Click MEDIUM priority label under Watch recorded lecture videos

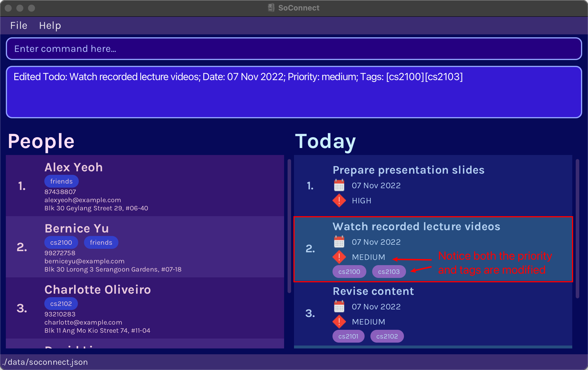368,257
